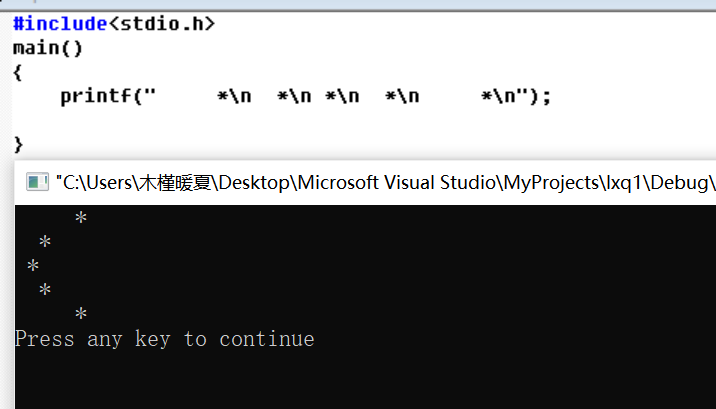The height and width of the screenshot is (409, 716).
Task: Click the 'Press any key to continue' text
Action: [165, 339]
